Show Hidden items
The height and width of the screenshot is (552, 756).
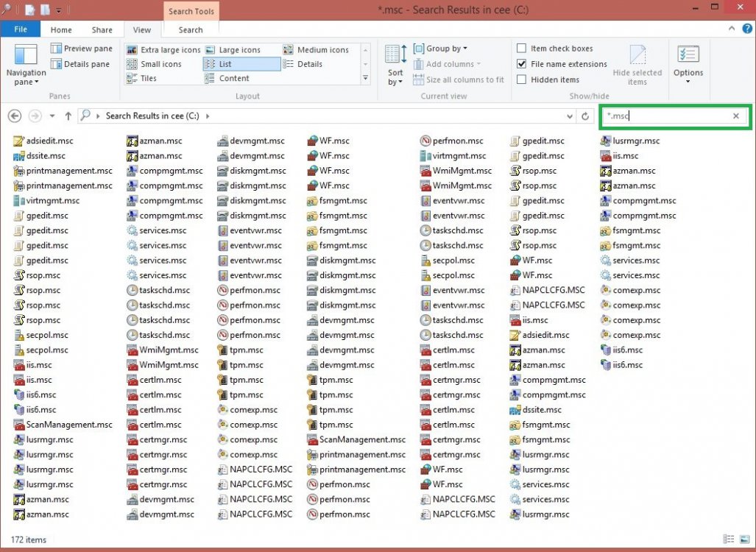521,79
